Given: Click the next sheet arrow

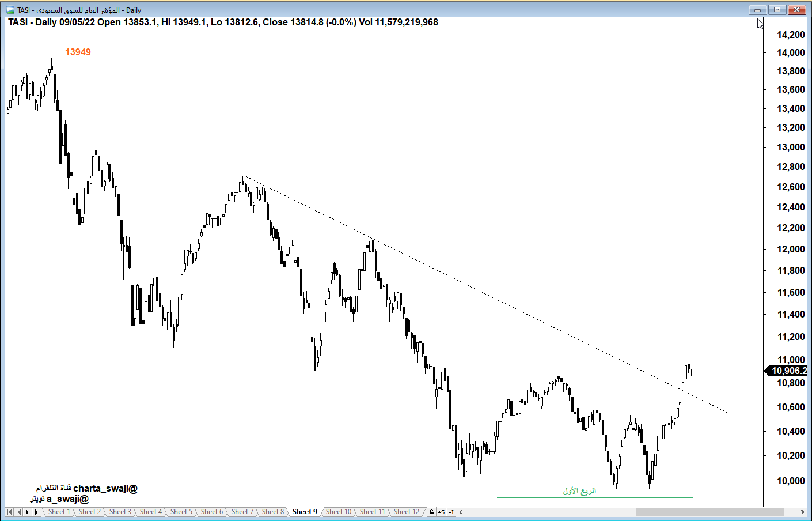Looking at the screenshot, I should click(x=28, y=512).
